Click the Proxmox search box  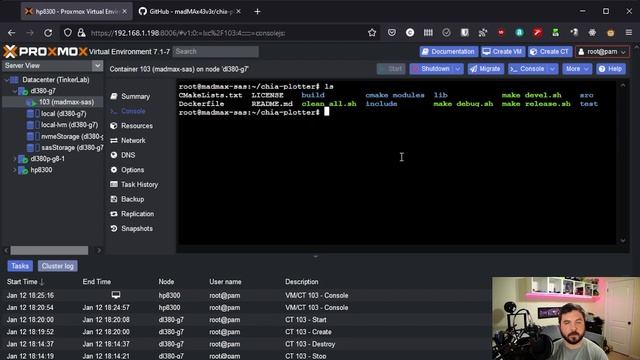[x=216, y=51]
